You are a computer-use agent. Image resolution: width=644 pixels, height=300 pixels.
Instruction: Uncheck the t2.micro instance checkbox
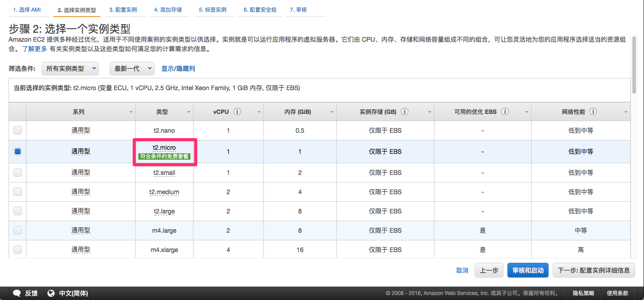point(17,152)
